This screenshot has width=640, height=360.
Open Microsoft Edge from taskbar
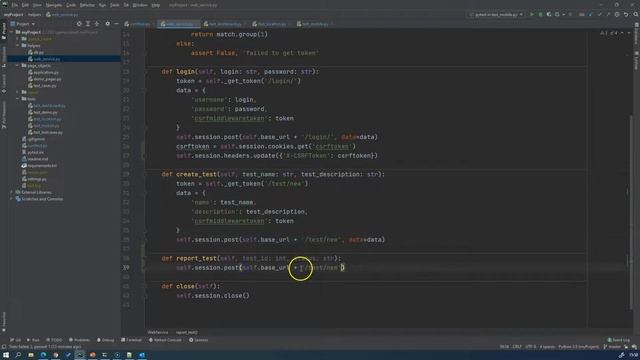coord(43,355)
